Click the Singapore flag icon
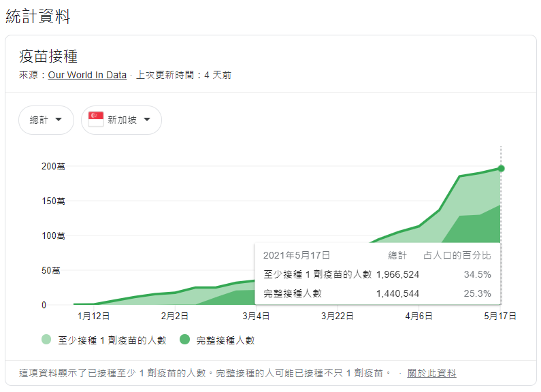 coord(95,119)
